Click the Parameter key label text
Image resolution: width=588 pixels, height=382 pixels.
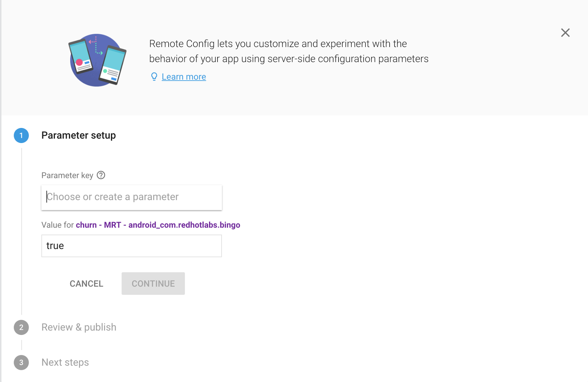67,175
